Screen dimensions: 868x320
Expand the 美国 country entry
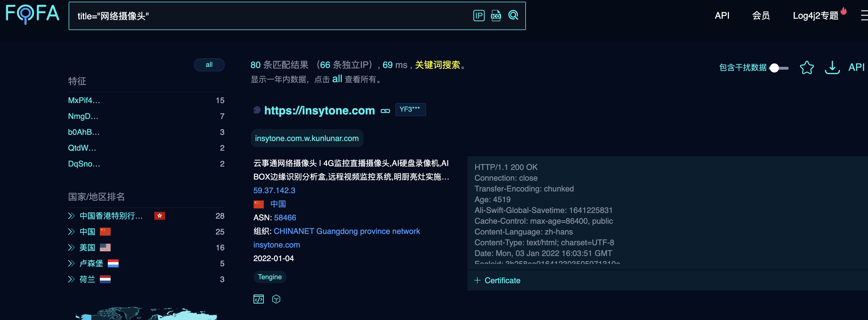point(71,248)
